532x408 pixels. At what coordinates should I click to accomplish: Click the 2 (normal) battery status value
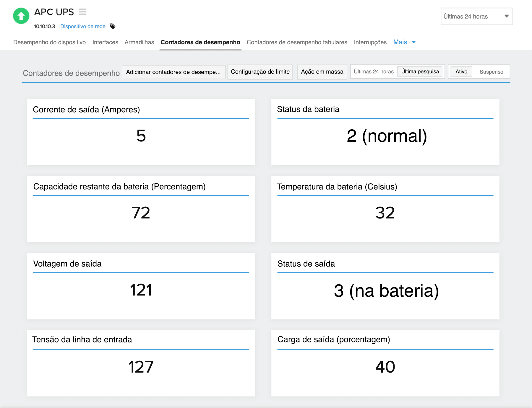pos(387,136)
